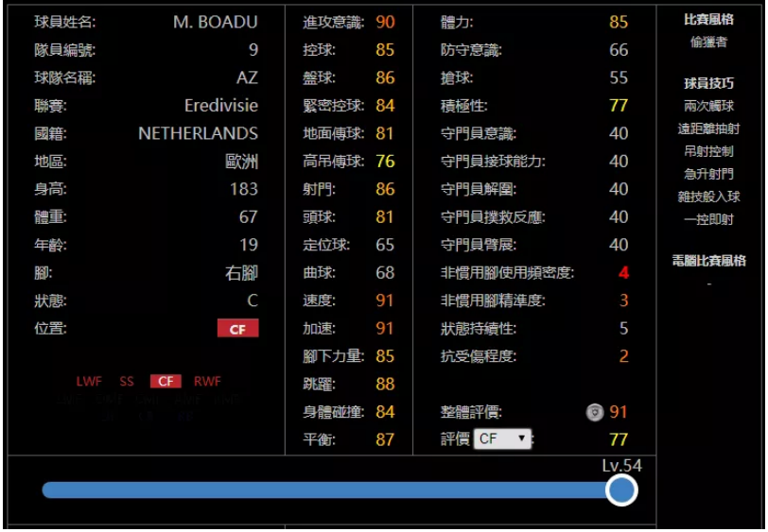Open the CF position rating dropdown
The width and height of the screenshot is (768, 532).
[x=502, y=438]
